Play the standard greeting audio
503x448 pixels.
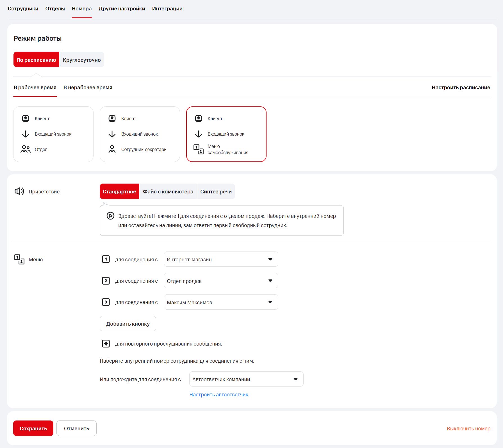click(110, 216)
